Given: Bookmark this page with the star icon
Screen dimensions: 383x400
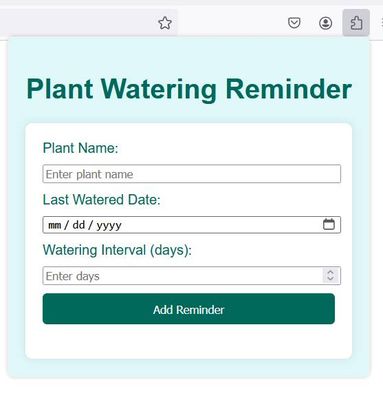Looking at the screenshot, I should pos(165,23).
